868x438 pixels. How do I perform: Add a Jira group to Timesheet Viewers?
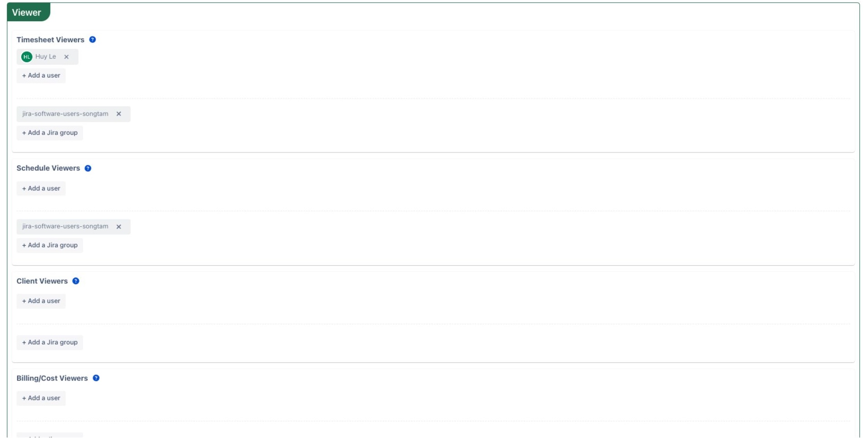pyautogui.click(x=50, y=133)
